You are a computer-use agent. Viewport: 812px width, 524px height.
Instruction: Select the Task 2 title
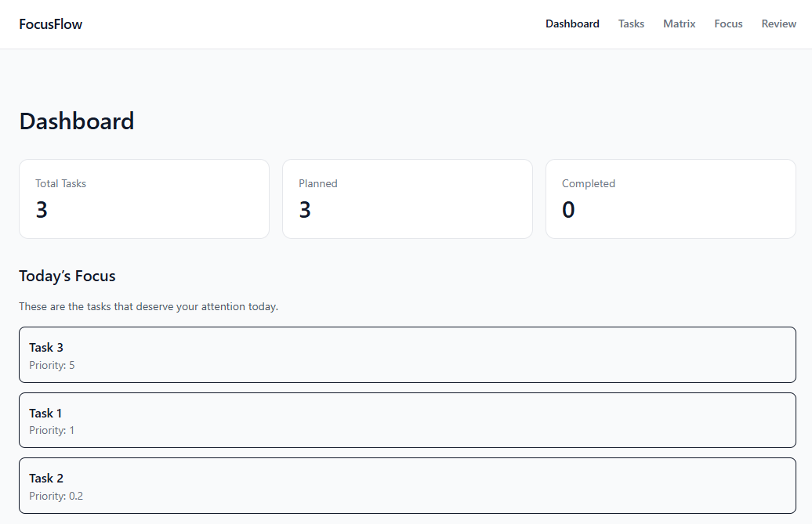(x=46, y=479)
